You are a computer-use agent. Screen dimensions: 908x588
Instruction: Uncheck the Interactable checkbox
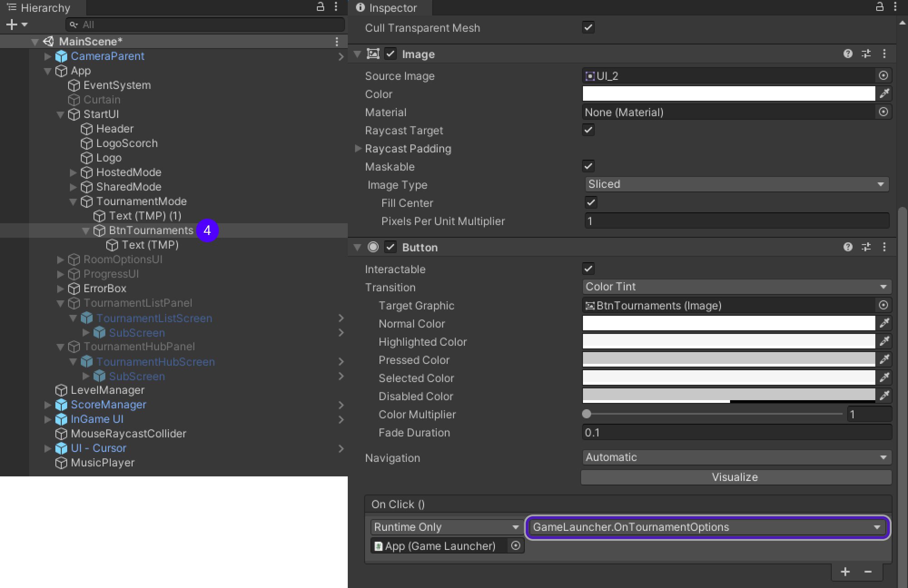click(x=588, y=269)
